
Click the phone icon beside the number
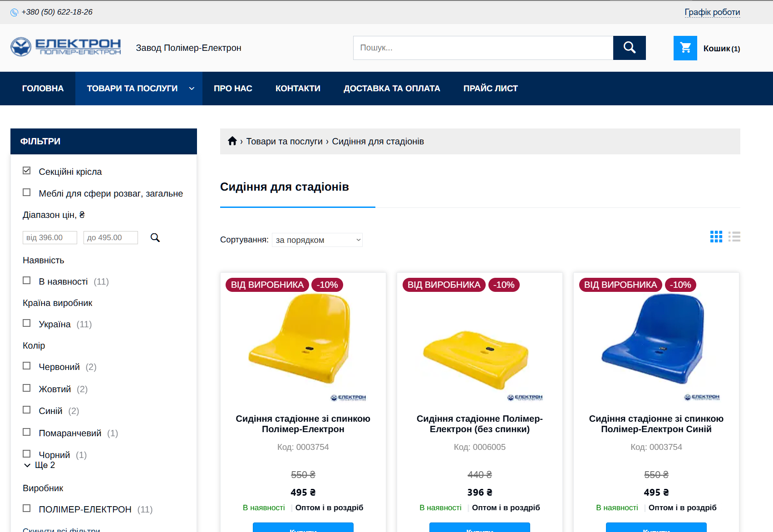pyautogui.click(x=14, y=12)
